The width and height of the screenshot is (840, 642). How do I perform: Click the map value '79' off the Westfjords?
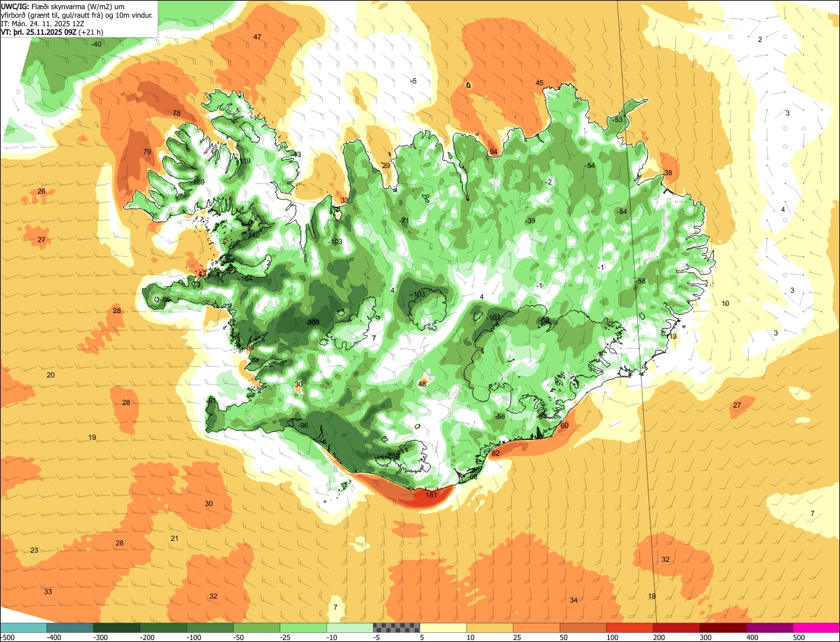[x=147, y=152]
